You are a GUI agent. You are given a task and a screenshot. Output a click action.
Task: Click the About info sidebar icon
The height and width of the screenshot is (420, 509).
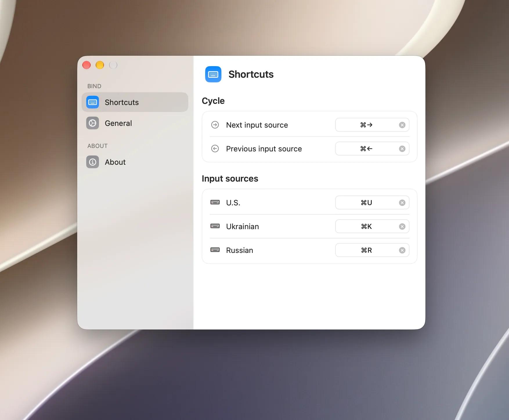(93, 162)
